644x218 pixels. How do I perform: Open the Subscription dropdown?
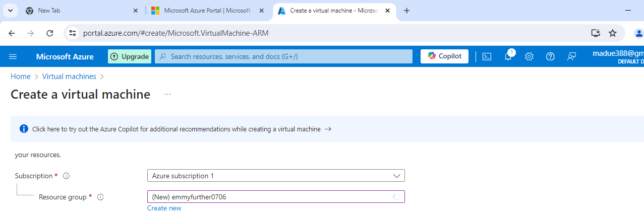(x=276, y=176)
